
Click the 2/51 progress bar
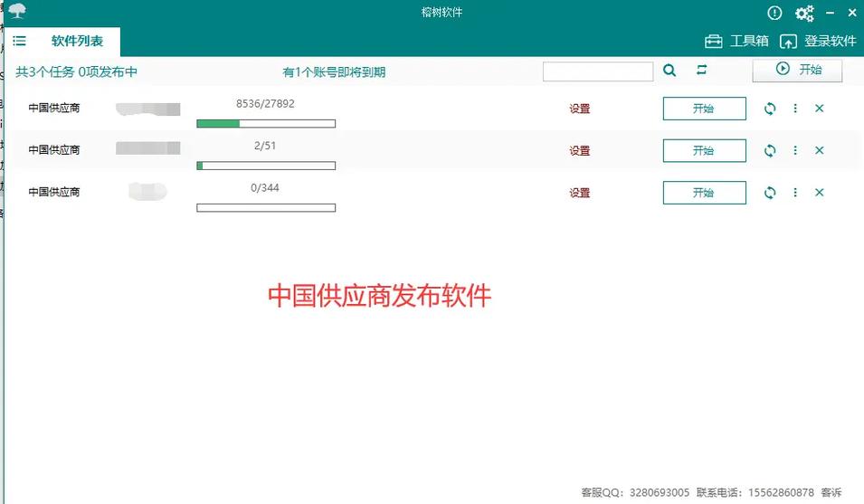pyautogui.click(x=266, y=166)
